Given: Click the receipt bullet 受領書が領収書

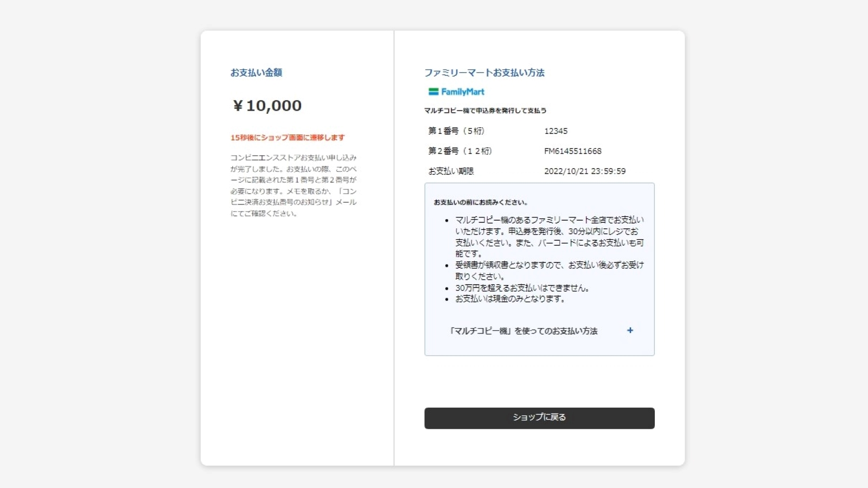Looking at the screenshot, I should pos(550,271).
